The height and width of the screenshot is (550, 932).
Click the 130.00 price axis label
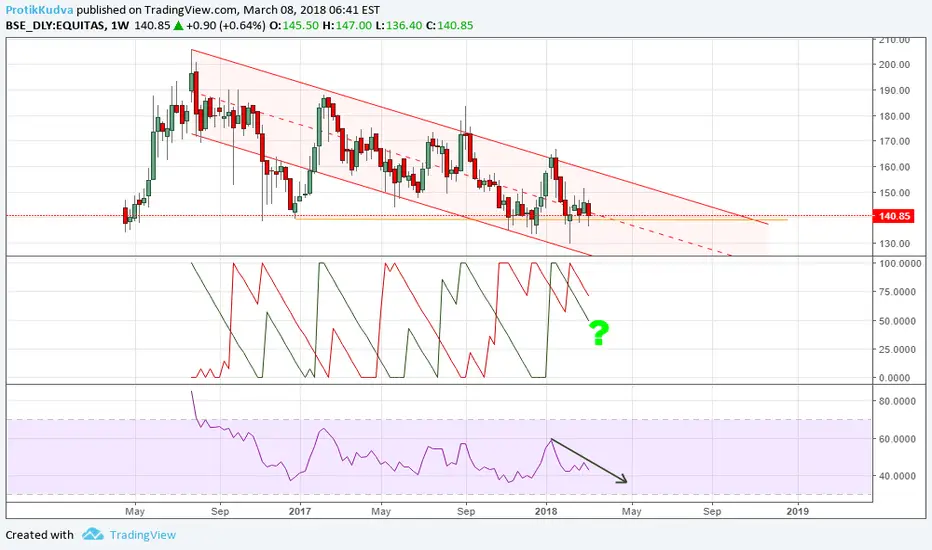[x=895, y=243]
